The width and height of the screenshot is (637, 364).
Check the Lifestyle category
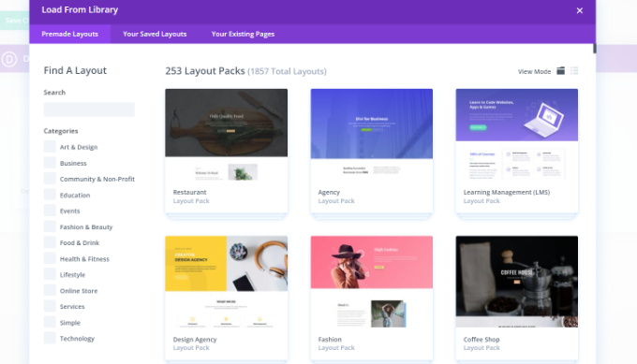click(x=50, y=274)
